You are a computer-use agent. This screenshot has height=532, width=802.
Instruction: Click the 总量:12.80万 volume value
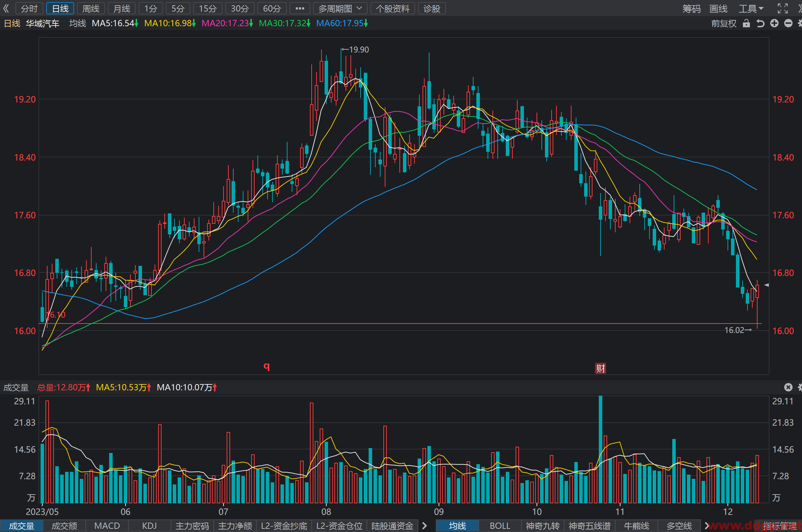pyautogui.click(x=64, y=388)
